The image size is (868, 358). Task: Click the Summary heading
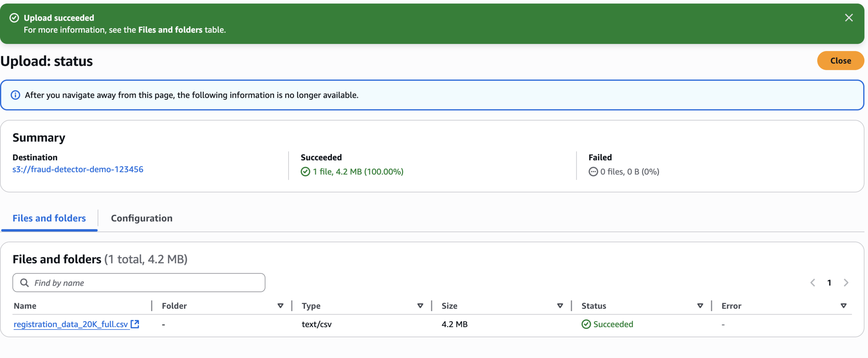coord(39,138)
